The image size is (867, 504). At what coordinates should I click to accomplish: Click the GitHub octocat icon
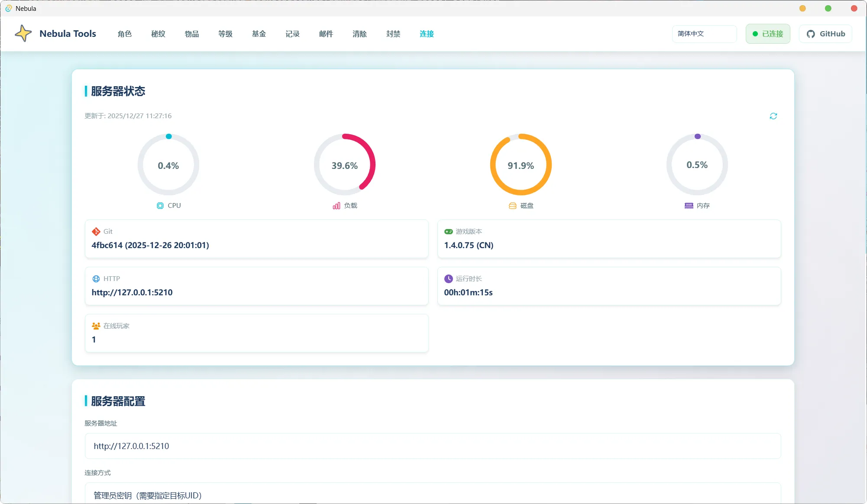coord(811,34)
